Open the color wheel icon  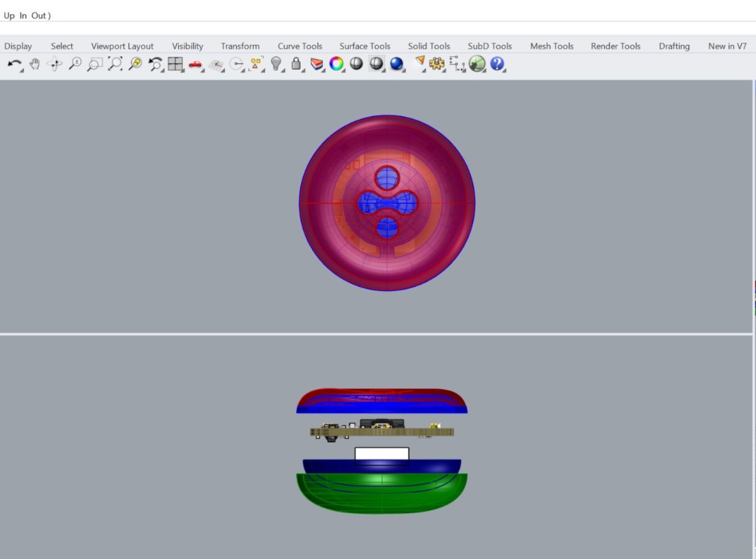pos(336,64)
